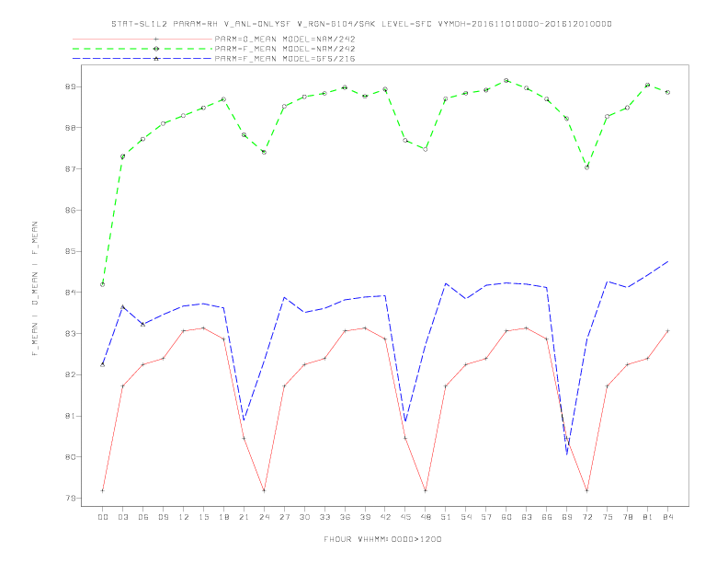Image resolution: width=728 pixels, height=563 pixels.
Task: Click the green circle data marker above hour 00
Action: [103, 284]
